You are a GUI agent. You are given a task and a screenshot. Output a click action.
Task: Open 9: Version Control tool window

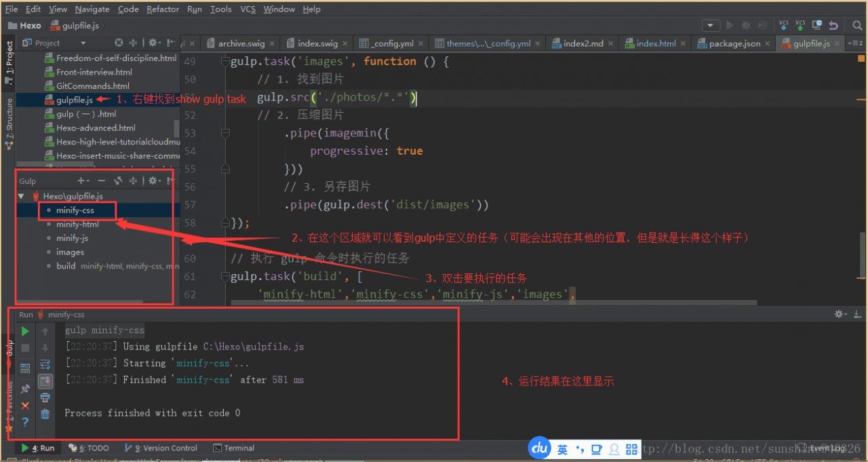pyautogui.click(x=161, y=448)
